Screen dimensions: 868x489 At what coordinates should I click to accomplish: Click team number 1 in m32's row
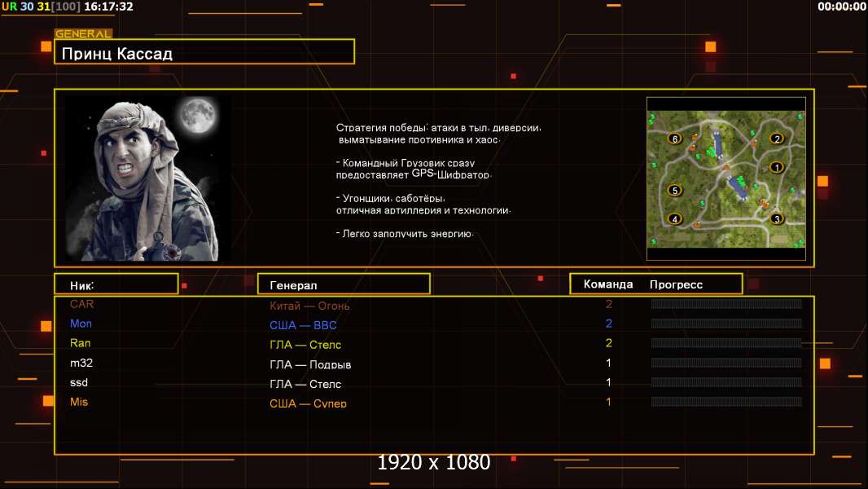coord(608,363)
